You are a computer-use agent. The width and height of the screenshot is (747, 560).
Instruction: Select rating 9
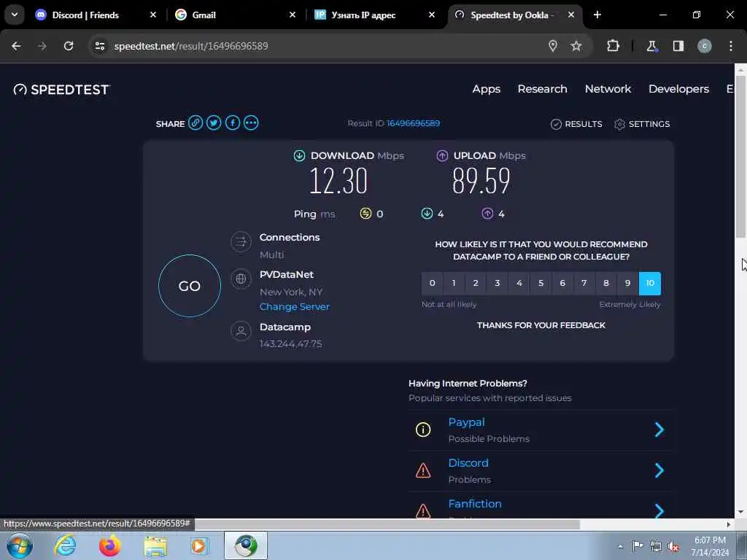(628, 284)
